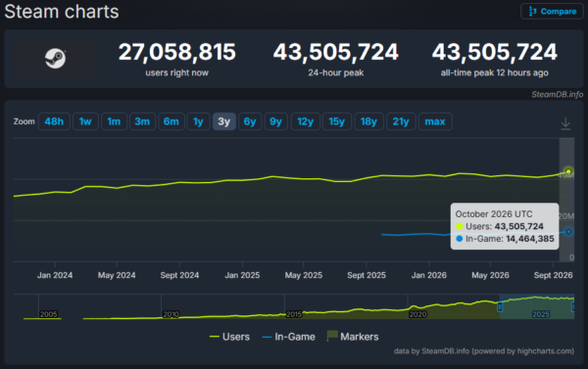The image size is (588, 369).
Task: Set zoom range to 18y
Action: click(368, 121)
